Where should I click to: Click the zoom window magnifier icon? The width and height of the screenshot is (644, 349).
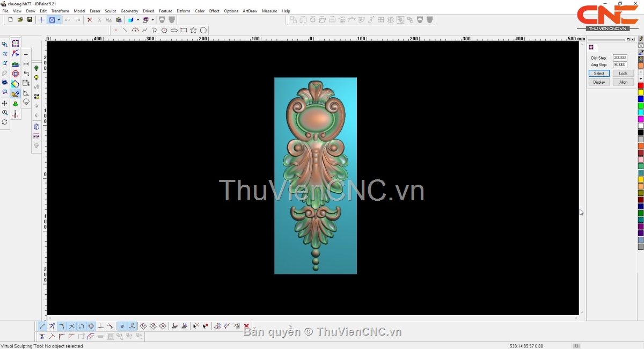pos(5,45)
